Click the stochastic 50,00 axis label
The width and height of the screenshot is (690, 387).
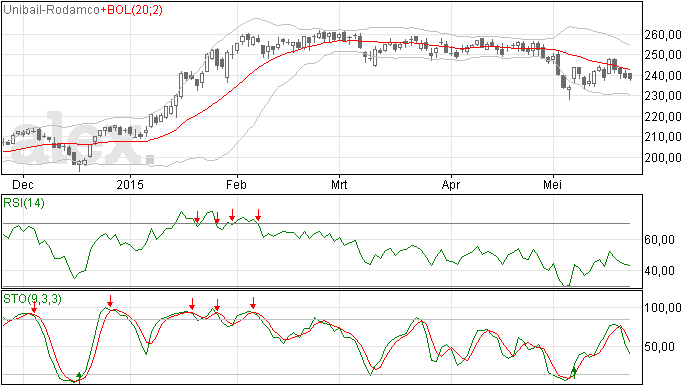(659, 347)
